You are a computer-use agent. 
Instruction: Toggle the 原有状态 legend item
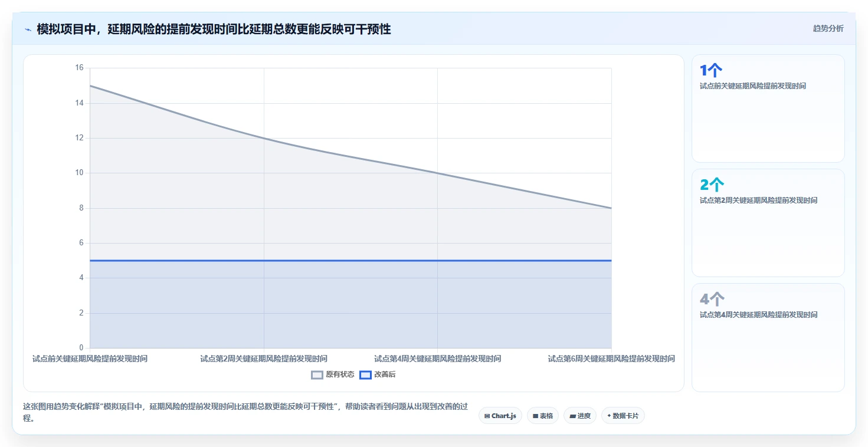click(x=333, y=374)
